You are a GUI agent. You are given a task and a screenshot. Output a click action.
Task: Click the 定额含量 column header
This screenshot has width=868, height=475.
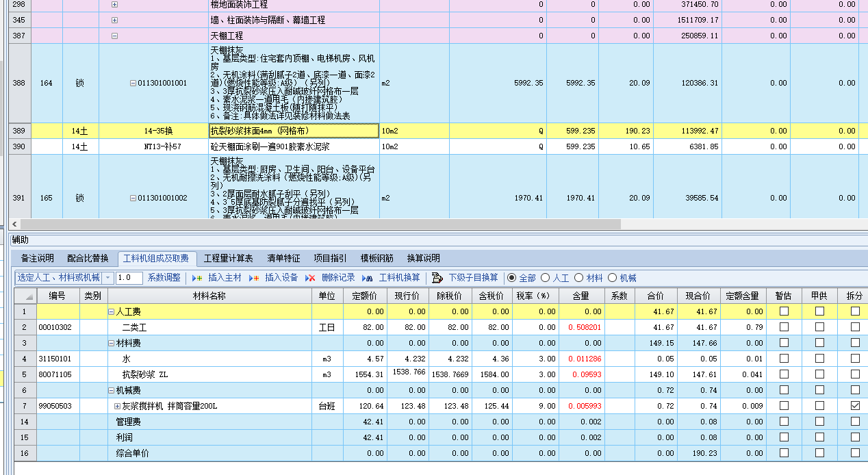[x=744, y=296]
